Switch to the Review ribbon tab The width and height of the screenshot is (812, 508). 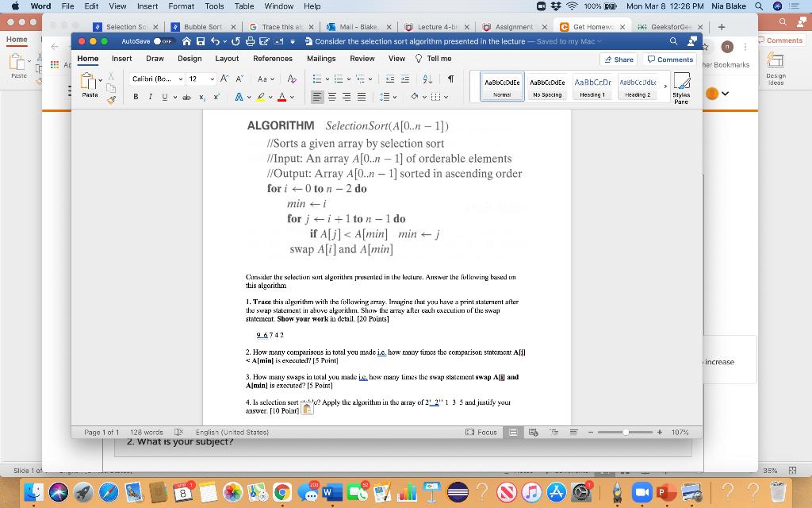click(x=362, y=58)
